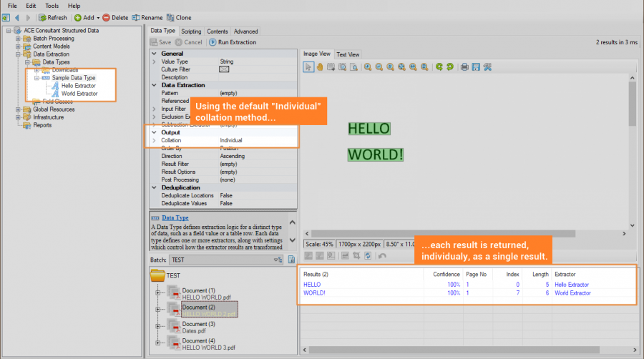644x359 pixels.
Task: Expand the Batch Processing tree node
Action: click(18, 38)
